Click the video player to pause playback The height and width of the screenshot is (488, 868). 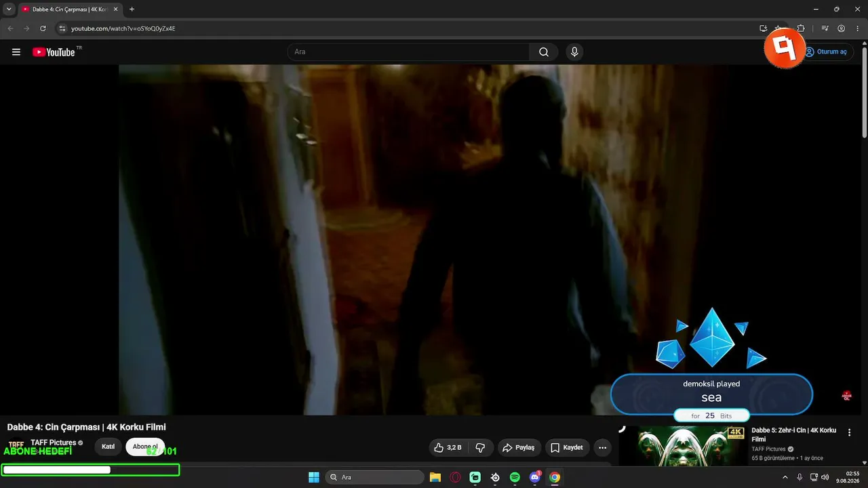pos(434,240)
